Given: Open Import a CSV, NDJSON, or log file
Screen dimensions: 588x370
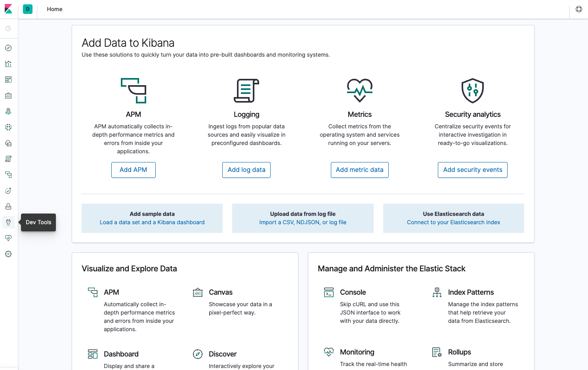Looking at the screenshot, I should click(x=303, y=222).
